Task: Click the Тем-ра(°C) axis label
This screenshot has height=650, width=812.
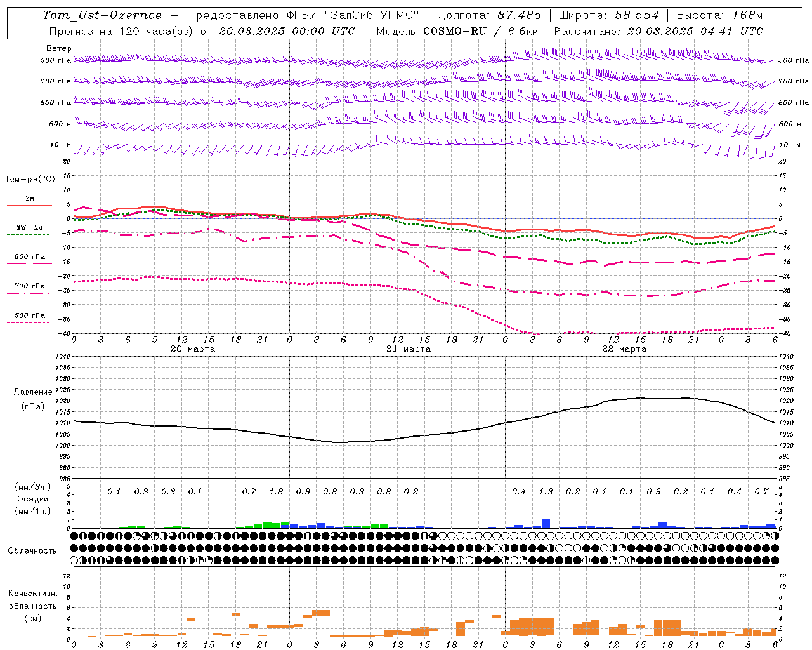Action: coord(30,180)
